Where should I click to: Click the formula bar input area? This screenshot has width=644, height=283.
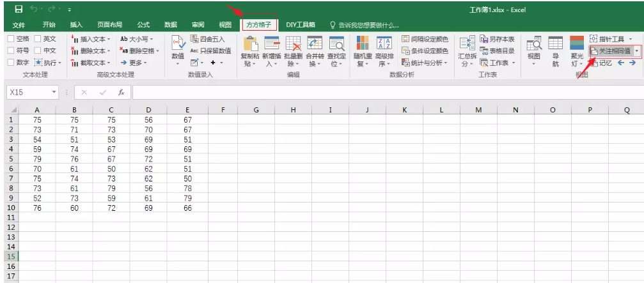pos(388,92)
